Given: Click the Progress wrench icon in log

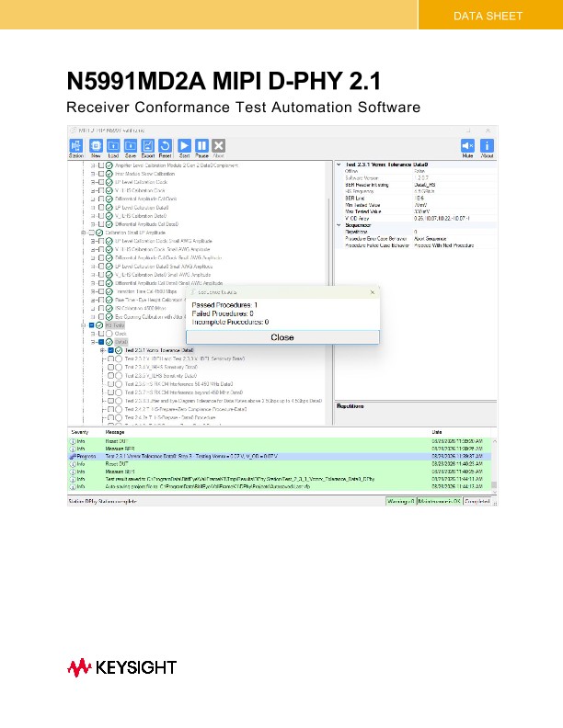Looking at the screenshot, I should 73,457.
